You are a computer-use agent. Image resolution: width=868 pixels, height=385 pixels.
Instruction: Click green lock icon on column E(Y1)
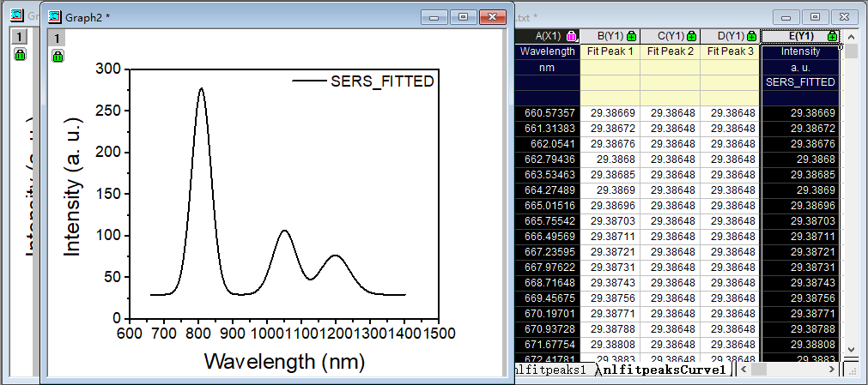[832, 37]
